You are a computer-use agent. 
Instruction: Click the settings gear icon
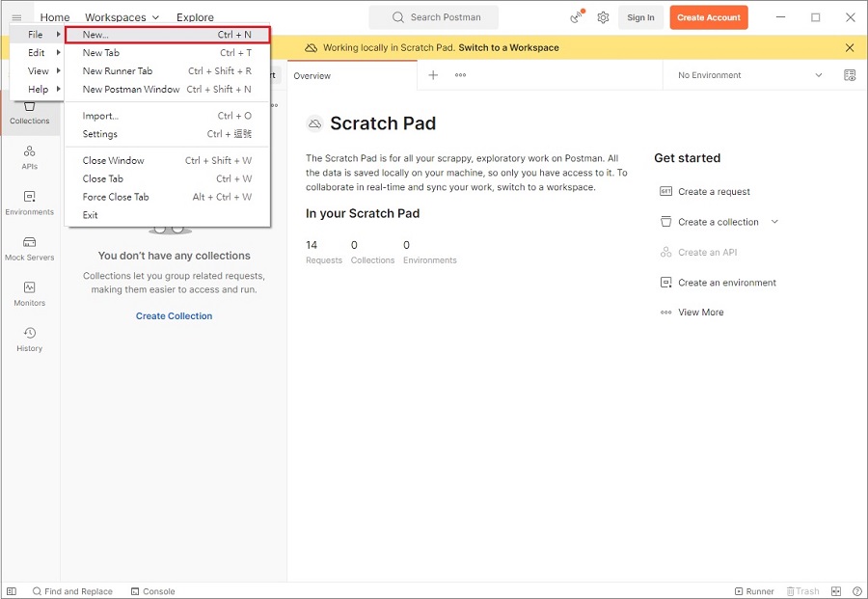[x=603, y=17]
